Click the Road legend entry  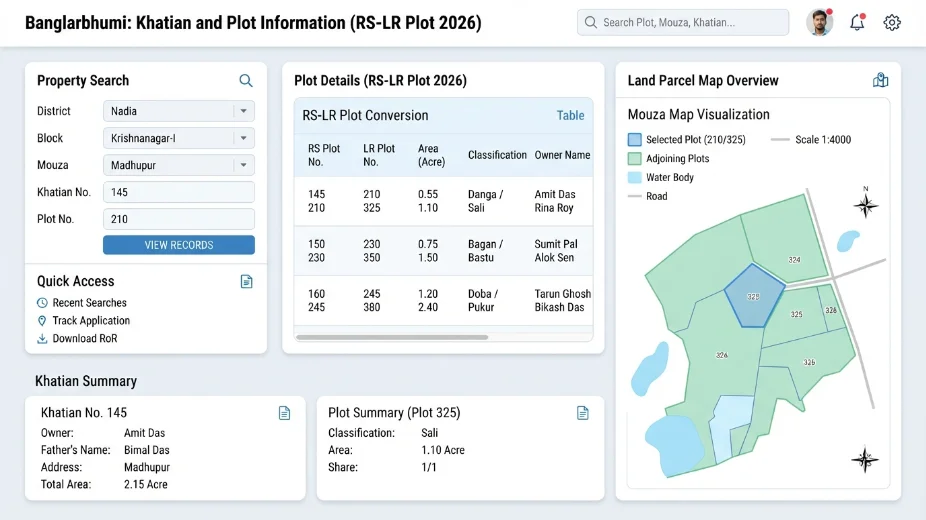coord(648,197)
